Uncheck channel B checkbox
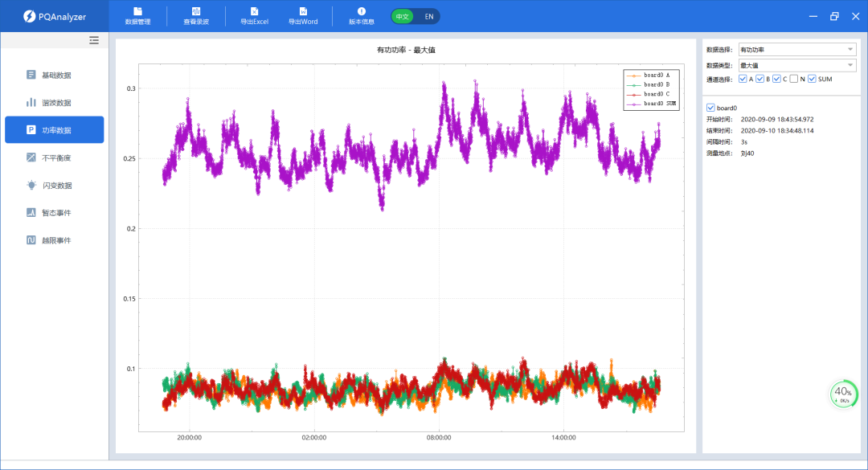 click(x=760, y=80)
